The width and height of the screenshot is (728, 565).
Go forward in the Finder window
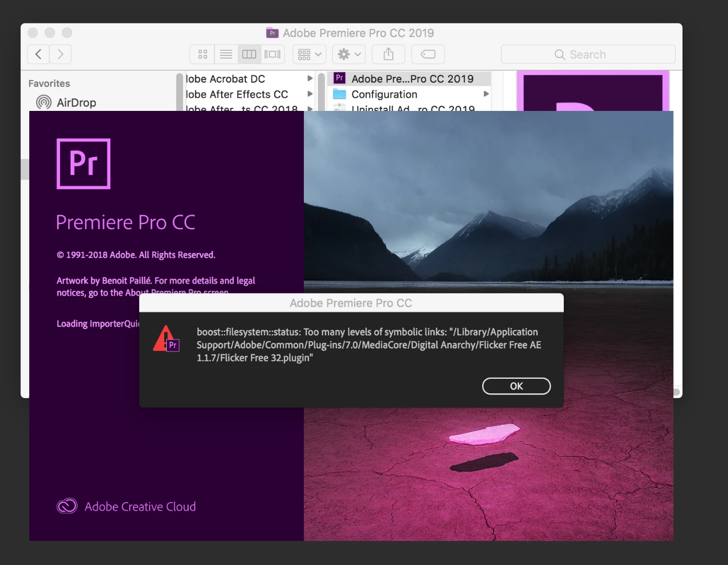(x=61, y=54)
